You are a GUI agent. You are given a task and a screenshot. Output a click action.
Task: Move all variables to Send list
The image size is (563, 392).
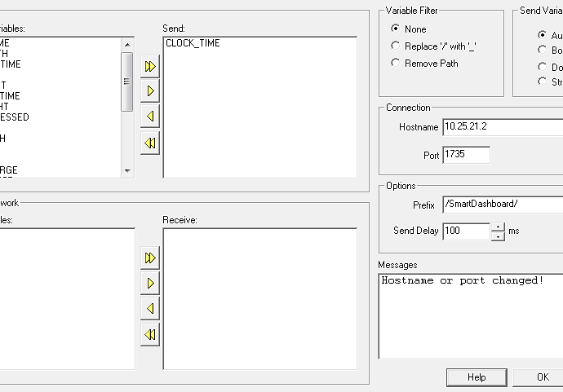click(x=150, y=66)
